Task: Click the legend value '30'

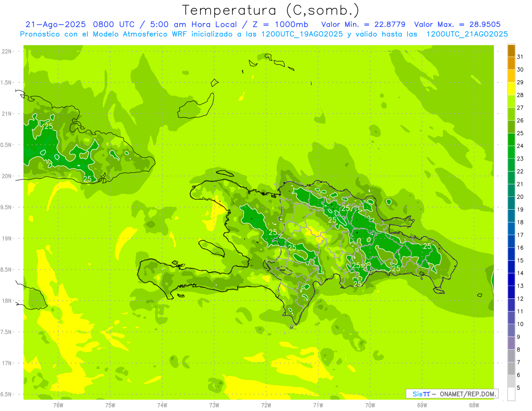Action: [520, 70]
